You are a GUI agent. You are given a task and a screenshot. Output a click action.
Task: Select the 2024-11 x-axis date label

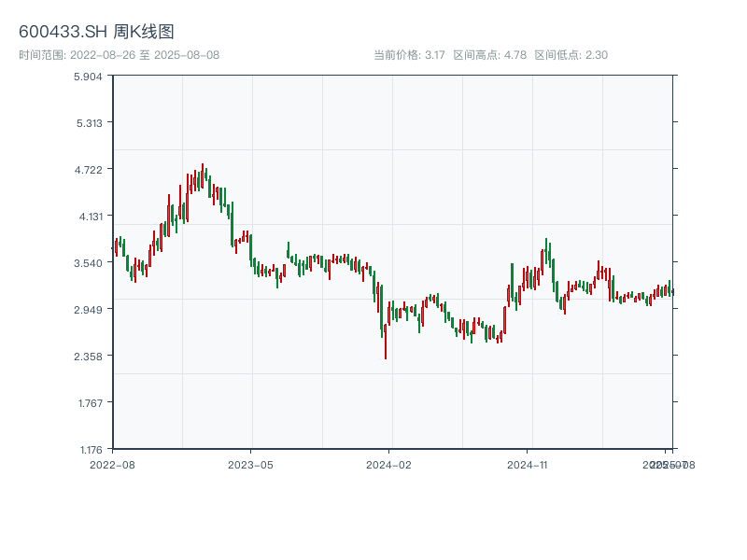(527, 464)
